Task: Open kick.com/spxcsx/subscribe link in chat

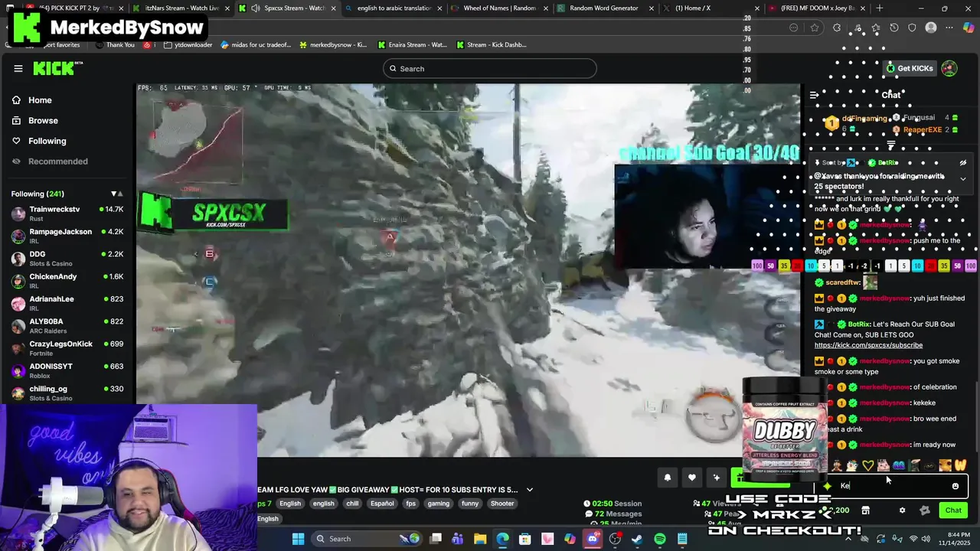Action: 868,345
